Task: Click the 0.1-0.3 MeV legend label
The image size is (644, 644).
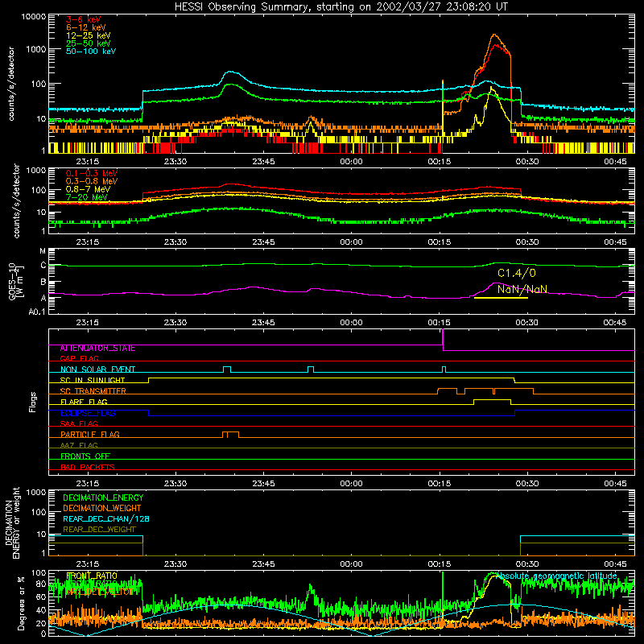Action: 92,173
